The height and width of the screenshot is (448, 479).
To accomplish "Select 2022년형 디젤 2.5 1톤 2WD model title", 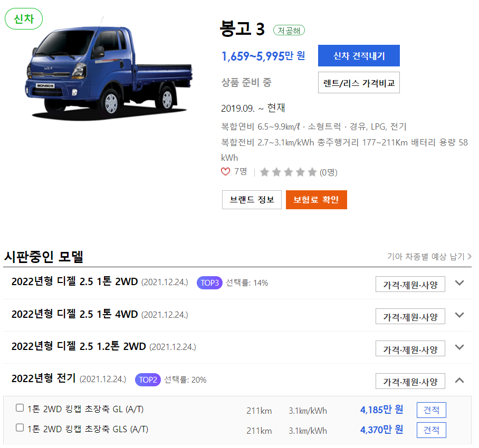I will [74, 281].
